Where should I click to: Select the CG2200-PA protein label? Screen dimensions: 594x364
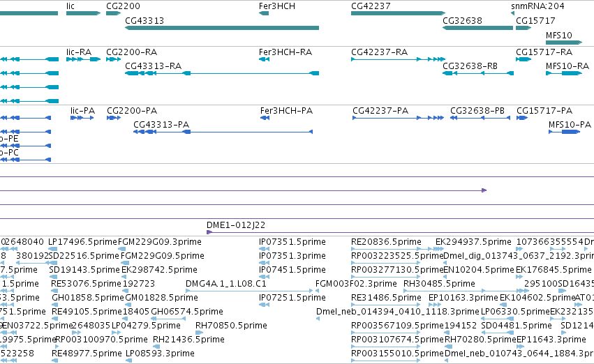pos(132,110)
